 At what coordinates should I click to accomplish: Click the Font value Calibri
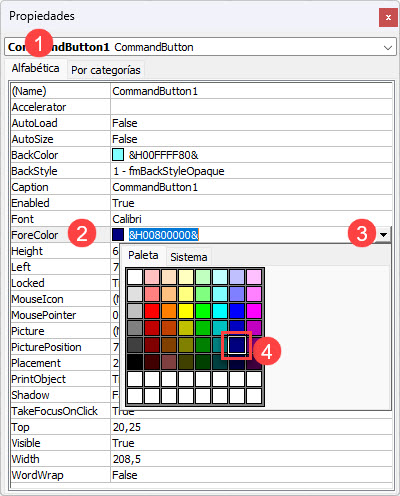coord(127,219)
